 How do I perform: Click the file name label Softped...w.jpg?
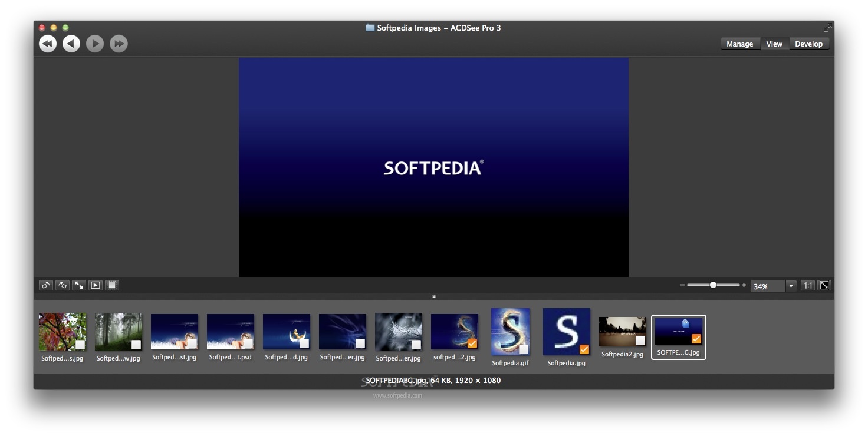click(119, 358)
